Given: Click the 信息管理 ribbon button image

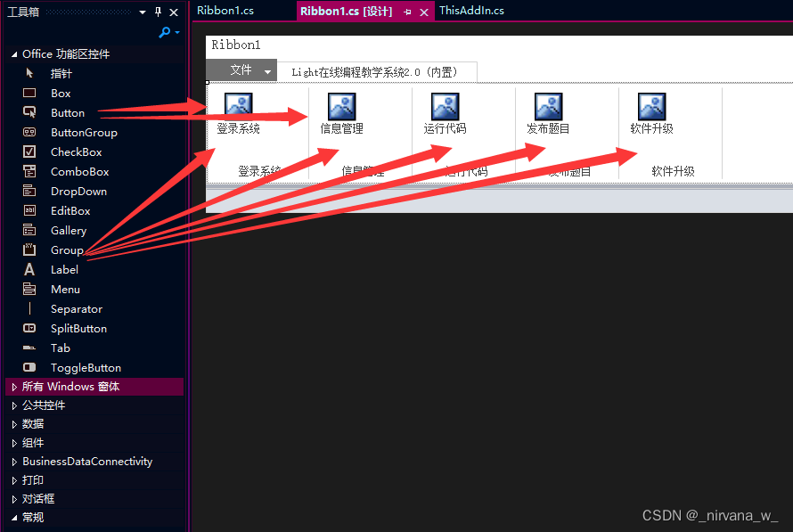Looking at the screenshot, I should (x=341, y=106).
